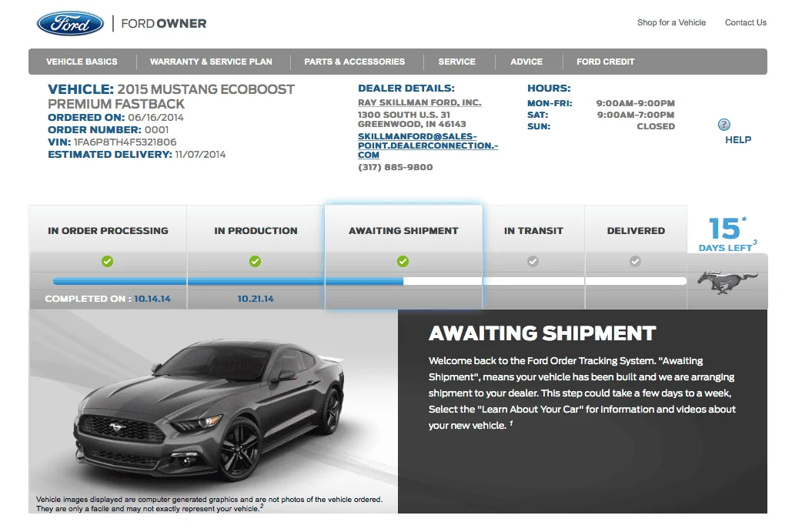The width and height of the screenshot is (792, 532).
Task: Click the green check under In Order Processing
Action: [107, 261]
